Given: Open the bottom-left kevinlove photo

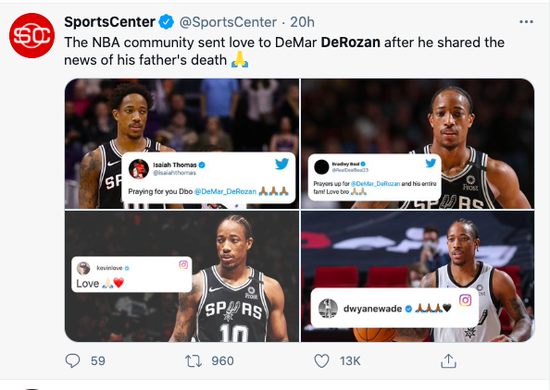Looking at the screenshot, I should coord(182,276).
